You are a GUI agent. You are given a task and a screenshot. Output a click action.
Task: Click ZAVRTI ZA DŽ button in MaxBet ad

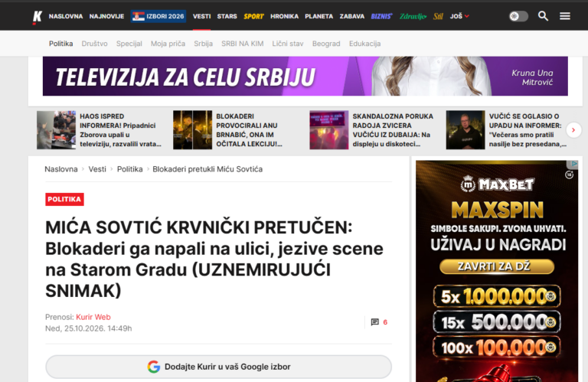click(x=496, y=266)
